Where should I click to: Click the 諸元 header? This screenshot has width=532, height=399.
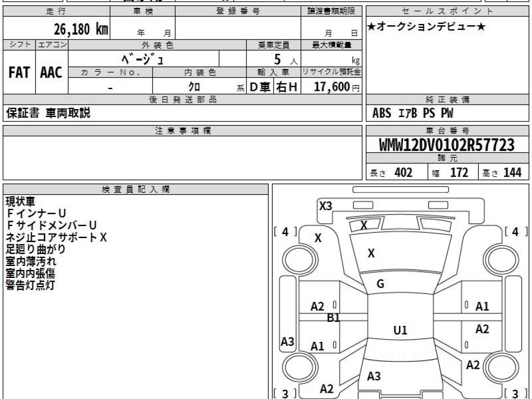pyautogui.click(x=447, y=158)
